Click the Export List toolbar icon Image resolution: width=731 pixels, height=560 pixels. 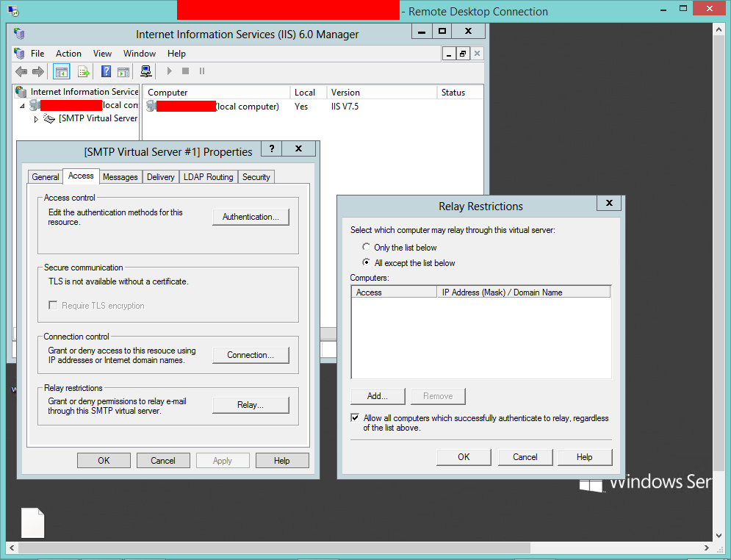point(84,72)
